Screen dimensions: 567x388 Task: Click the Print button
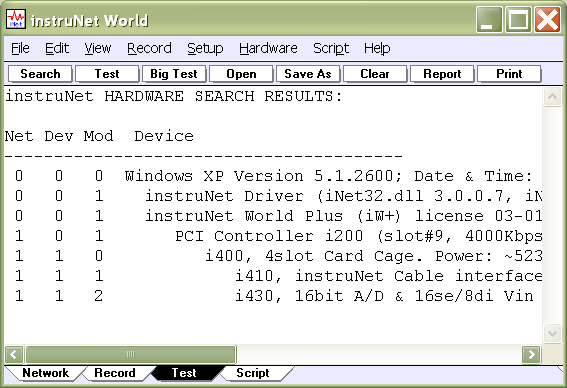[509, 74]
